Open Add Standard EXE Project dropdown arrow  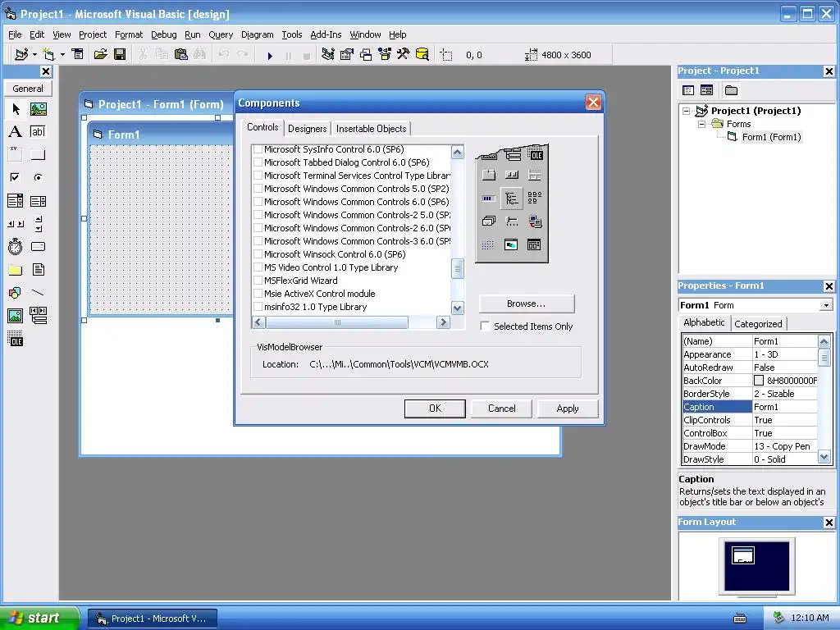point(34,55)
